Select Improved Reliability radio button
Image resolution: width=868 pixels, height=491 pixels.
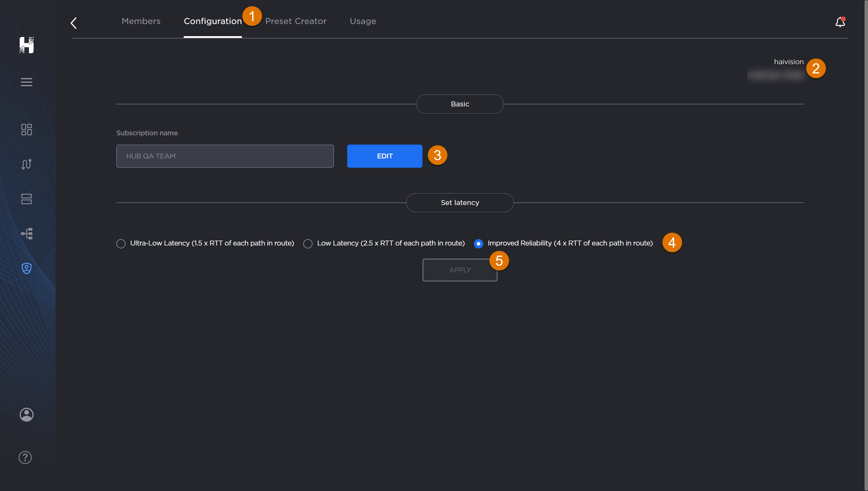[x=478, y=243]
